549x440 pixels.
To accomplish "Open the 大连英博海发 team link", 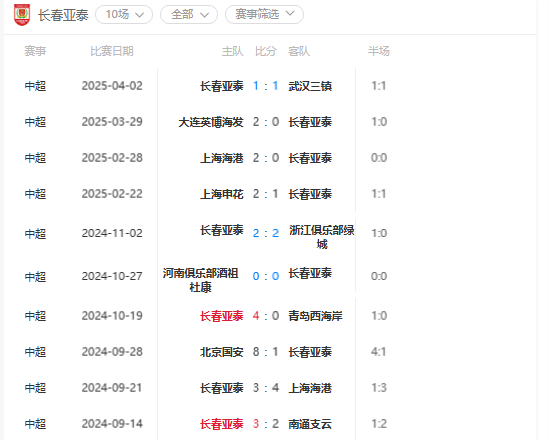I will [211, 122].
